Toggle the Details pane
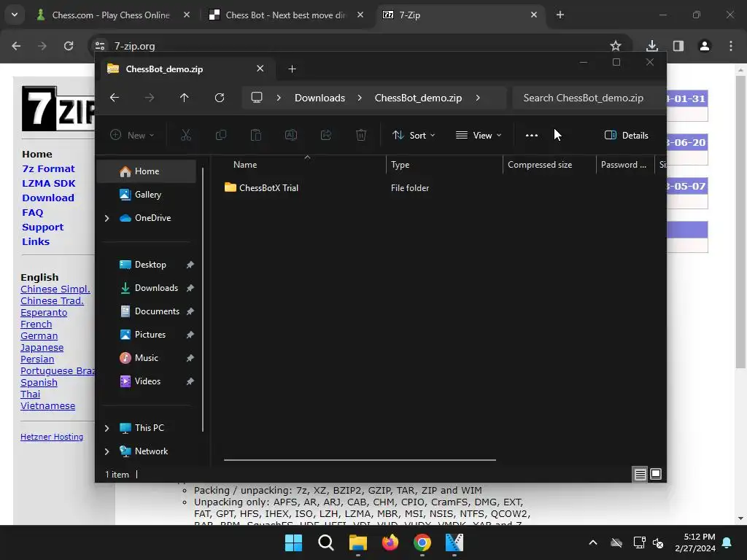This screenshot has width=747, height=560. coord(626,135)
